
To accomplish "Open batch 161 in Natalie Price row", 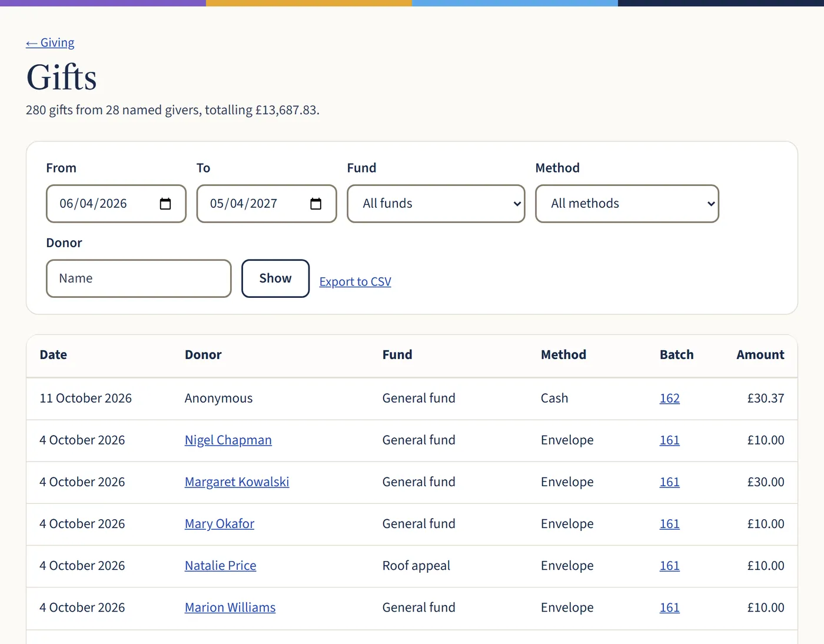I will (x=670, y=566).
